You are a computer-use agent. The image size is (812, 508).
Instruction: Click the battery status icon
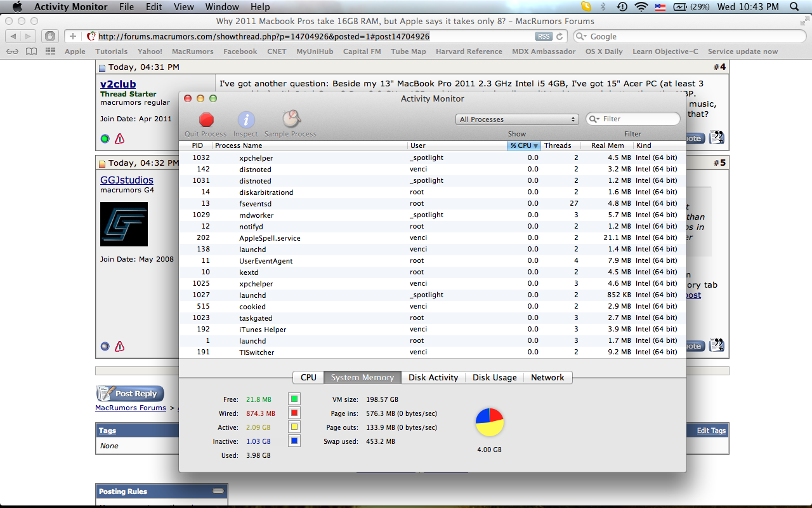[x=681, y=7]
